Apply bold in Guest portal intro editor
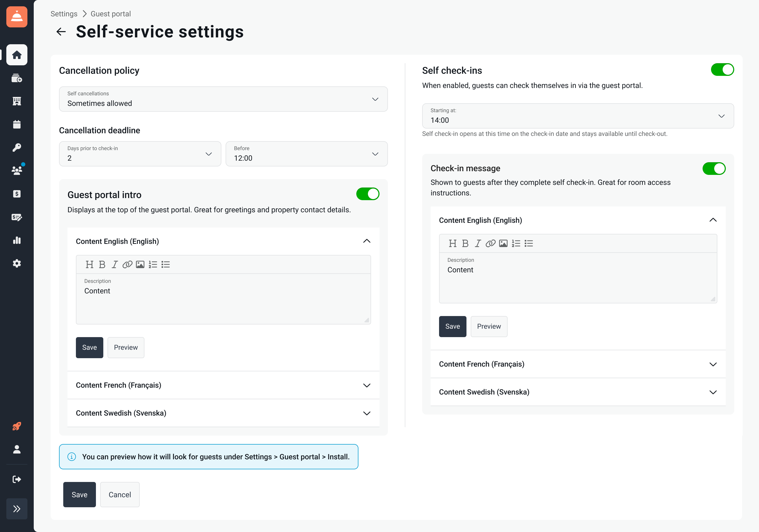This screenshot has height=532, width=759. coord(102,264)
